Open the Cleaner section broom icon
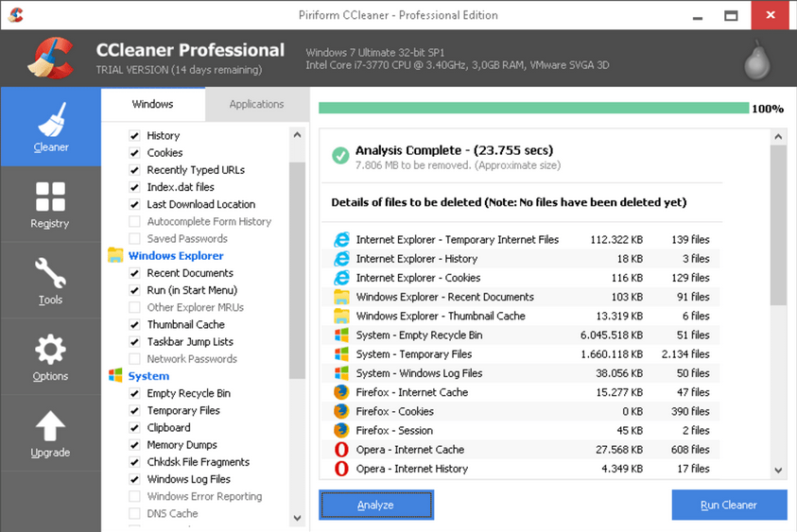797x532 pixels. pyautogui.click(x=51, y=120)
